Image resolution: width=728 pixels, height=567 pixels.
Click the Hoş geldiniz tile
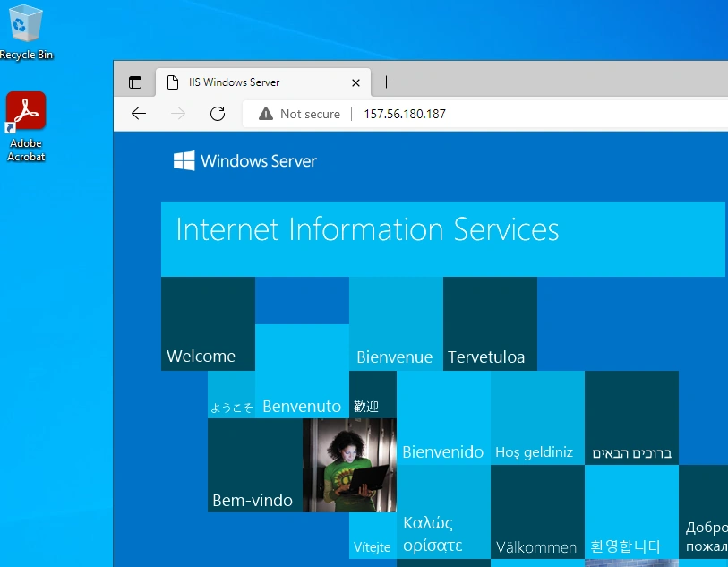(537, 418)
